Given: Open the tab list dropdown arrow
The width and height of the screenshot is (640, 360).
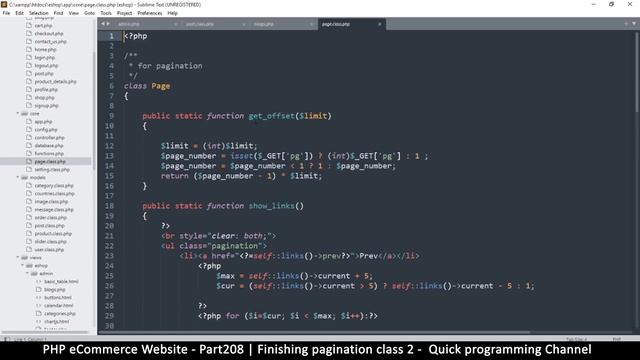Looking at the screenshot, I should (x=634, y=24).
